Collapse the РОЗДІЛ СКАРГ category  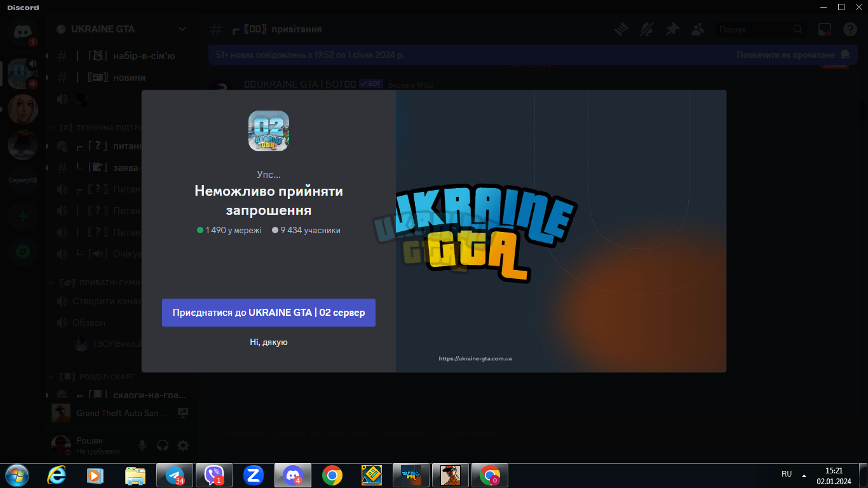93,377
